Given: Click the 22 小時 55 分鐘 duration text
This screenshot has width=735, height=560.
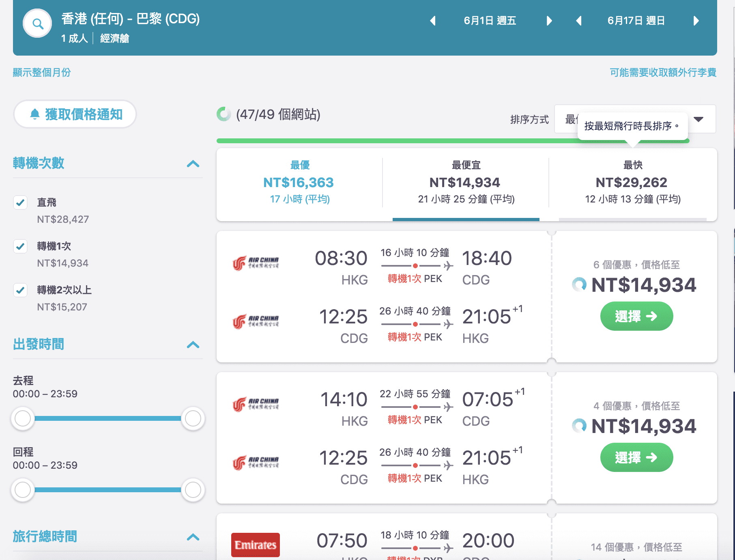Looking at the screenshot, I should pyautogui.click(x=415, y=394).
